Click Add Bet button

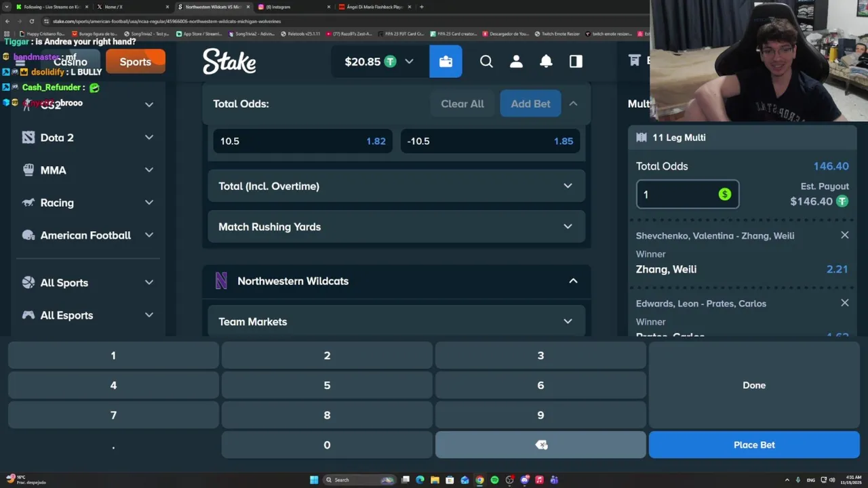[530, 104]
